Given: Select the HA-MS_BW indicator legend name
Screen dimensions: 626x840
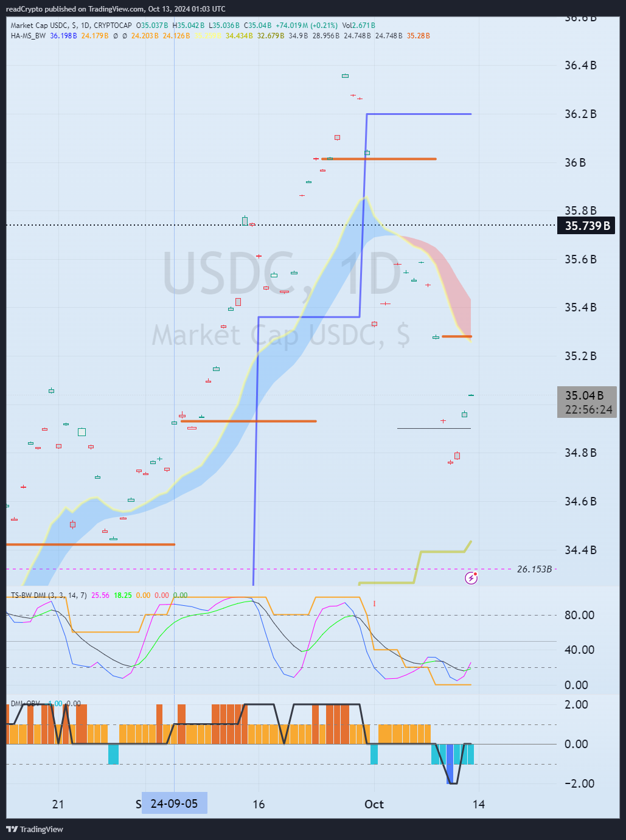Looking at the screenshot, I should pyautogui.click(x=28, y=36).
